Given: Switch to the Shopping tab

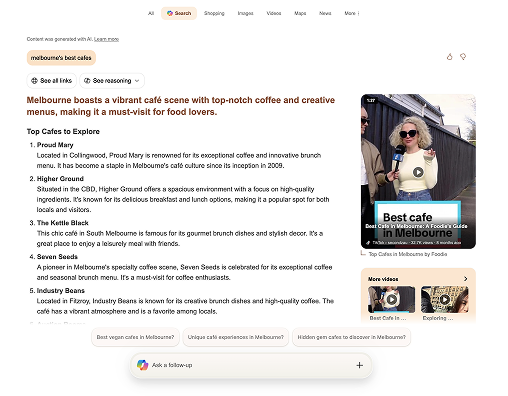Looking at the screenshot, I should [x=214, y=13].
